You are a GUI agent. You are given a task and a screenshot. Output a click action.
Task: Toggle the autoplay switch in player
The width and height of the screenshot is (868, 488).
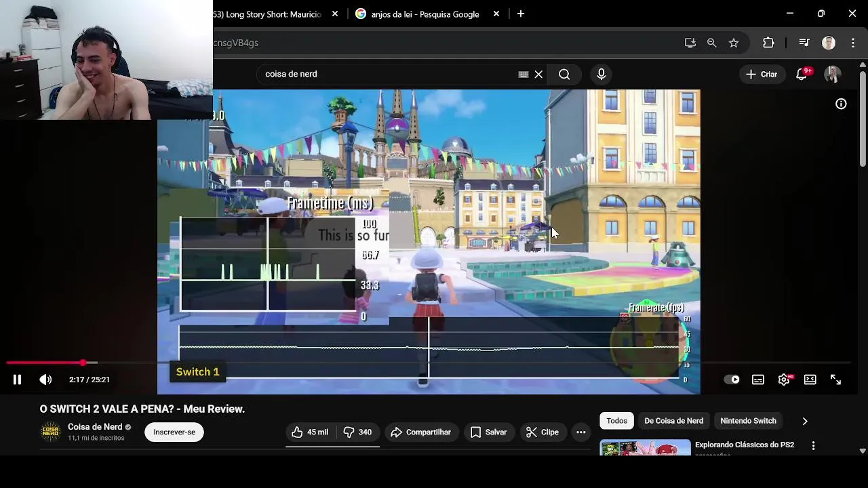coord(732,380)
